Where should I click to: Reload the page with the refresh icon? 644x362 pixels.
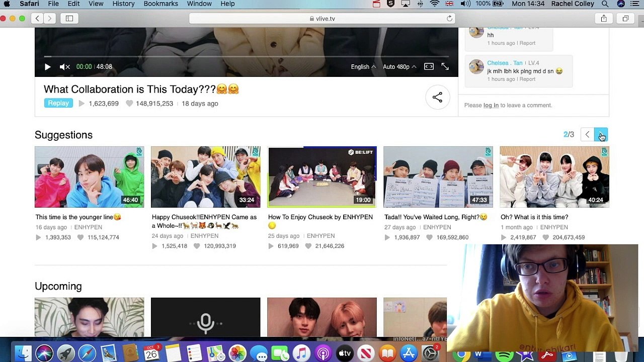(x=449, y=19)
